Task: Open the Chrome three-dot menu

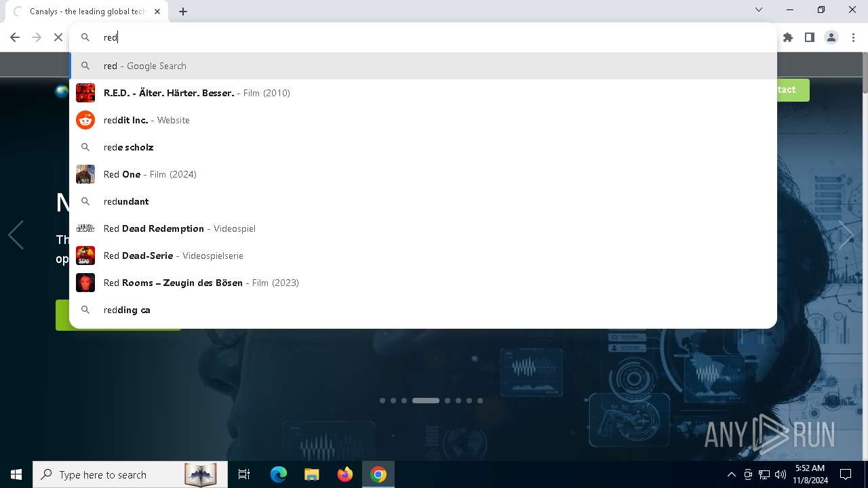Action: tap(853, 37)
